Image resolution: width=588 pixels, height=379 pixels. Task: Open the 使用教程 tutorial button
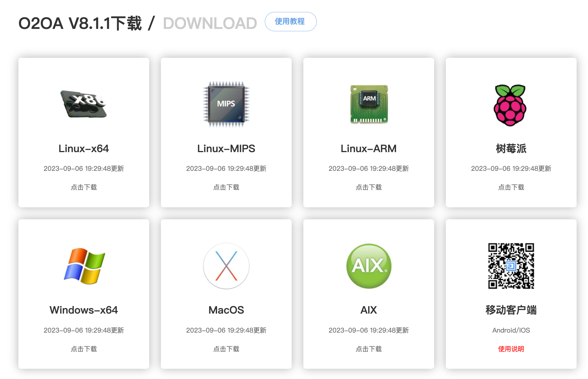[290, 22]
